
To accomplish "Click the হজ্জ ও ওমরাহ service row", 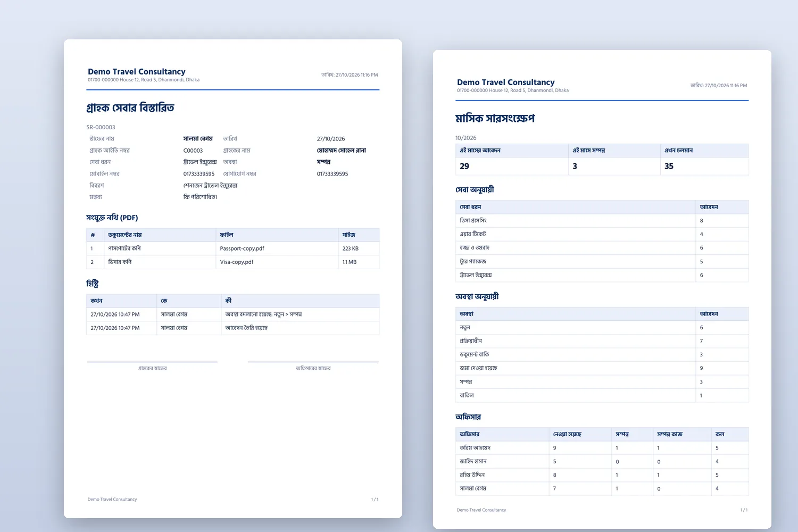I will [602, 248].
